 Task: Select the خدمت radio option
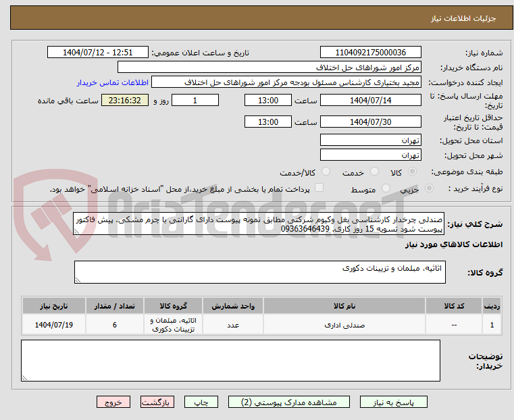(x=374, y=172)
